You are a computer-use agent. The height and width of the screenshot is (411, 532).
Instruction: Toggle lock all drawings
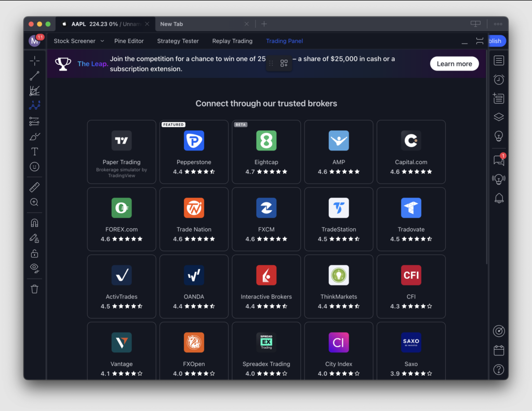pyautogui.click(x=35, y=253)
